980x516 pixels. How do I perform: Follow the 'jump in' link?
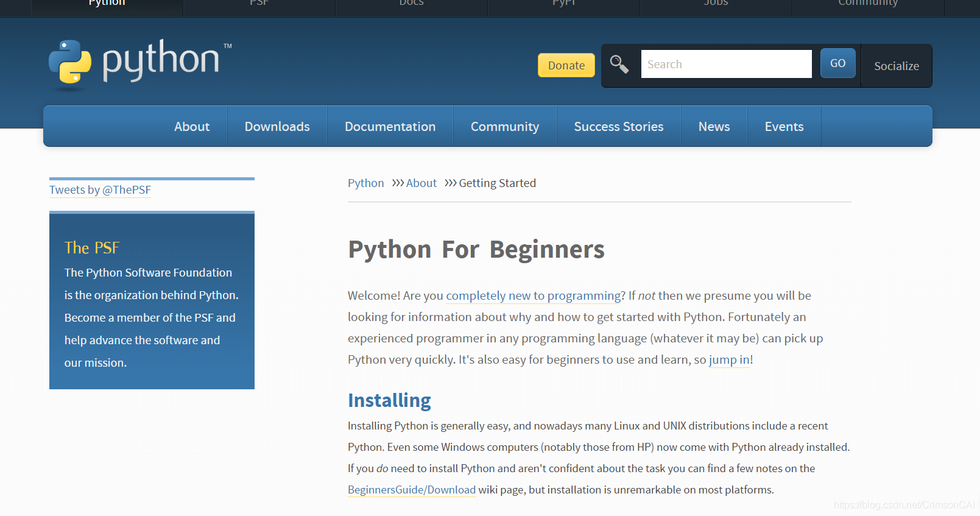coord(729,359)
